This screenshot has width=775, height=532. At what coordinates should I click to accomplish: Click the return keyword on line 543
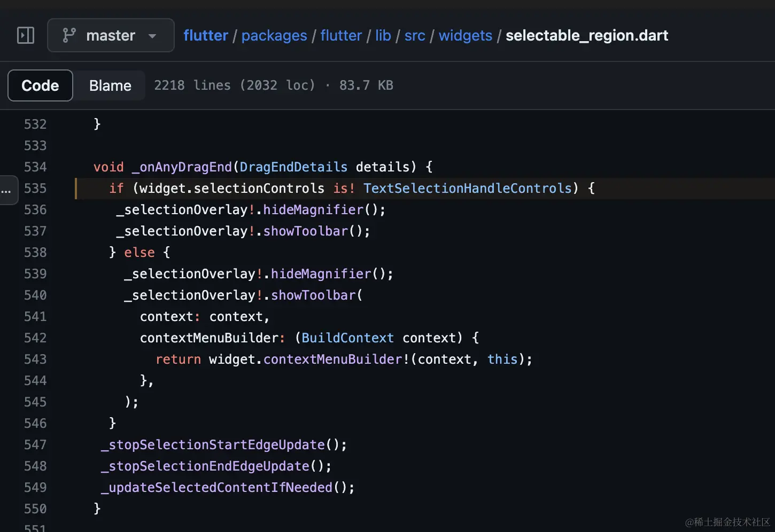pos(178,359)
